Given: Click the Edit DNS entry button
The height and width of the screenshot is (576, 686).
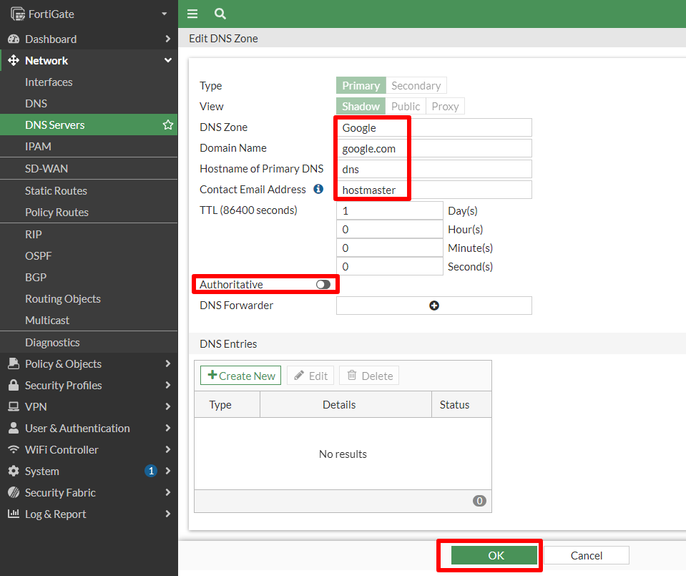Looking at the screenshot, I should point(311,376).
